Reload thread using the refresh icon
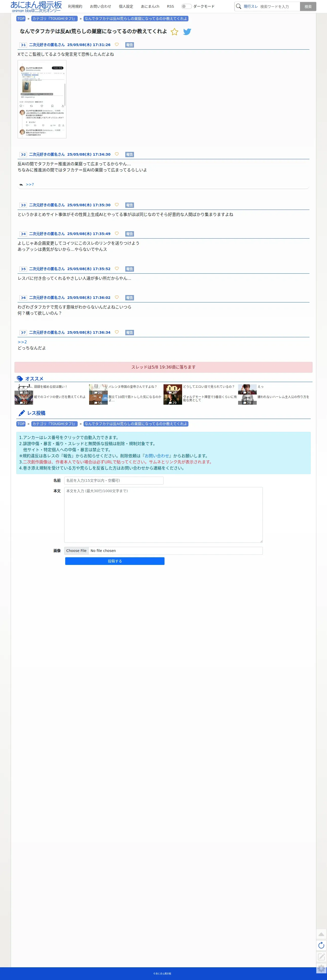 [x=321, y=945]
